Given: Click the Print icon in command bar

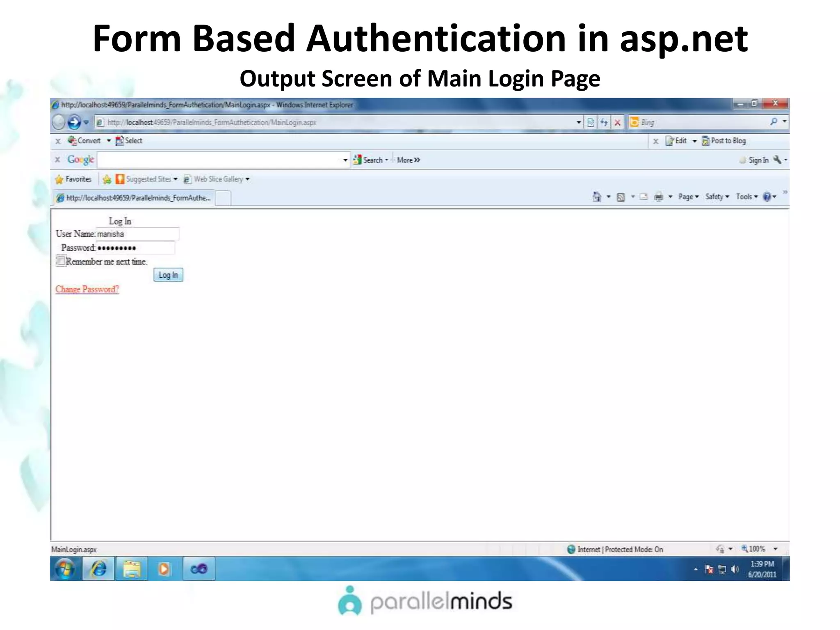Looking at the screenshot, I should point(658,197).
